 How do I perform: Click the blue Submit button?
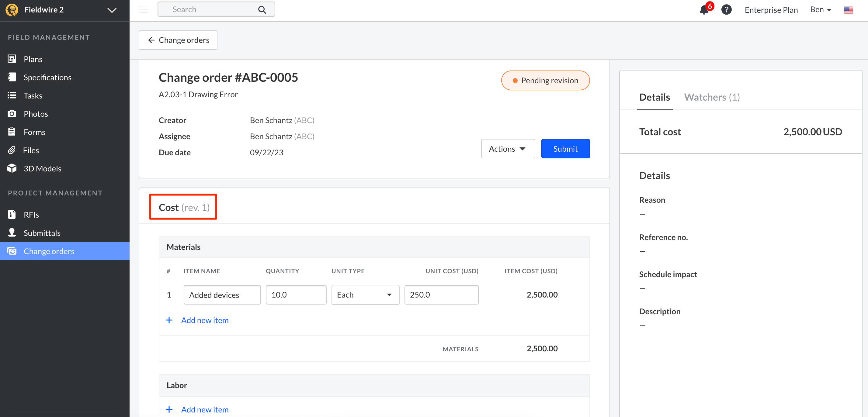click(x=565, y=149)
